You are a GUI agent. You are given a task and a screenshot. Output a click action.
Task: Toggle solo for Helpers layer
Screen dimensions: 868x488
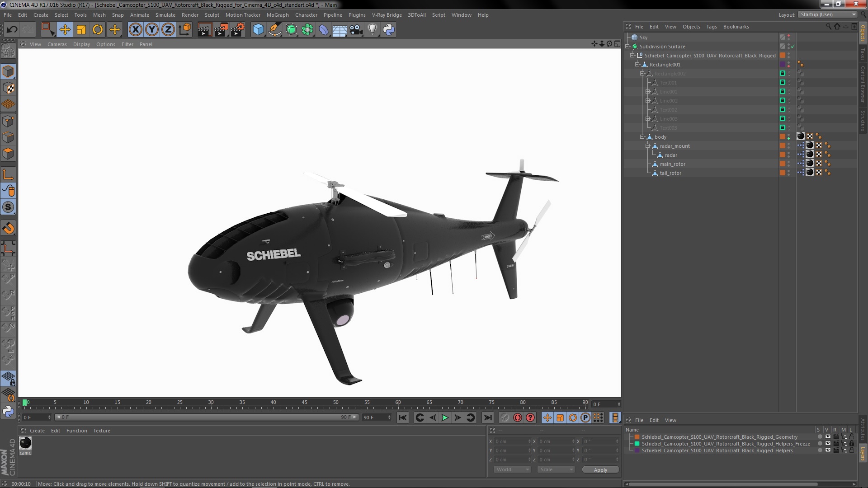coord(820,450)
